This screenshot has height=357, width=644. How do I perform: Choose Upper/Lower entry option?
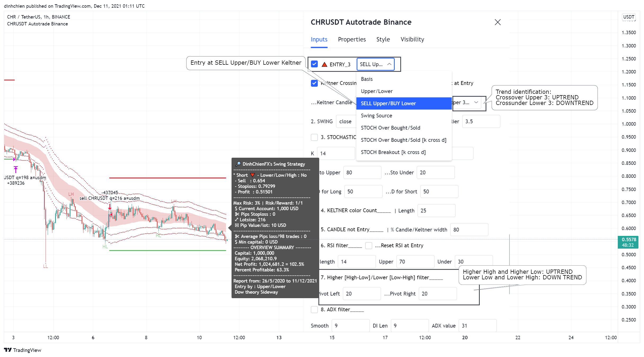coord(404,91)
